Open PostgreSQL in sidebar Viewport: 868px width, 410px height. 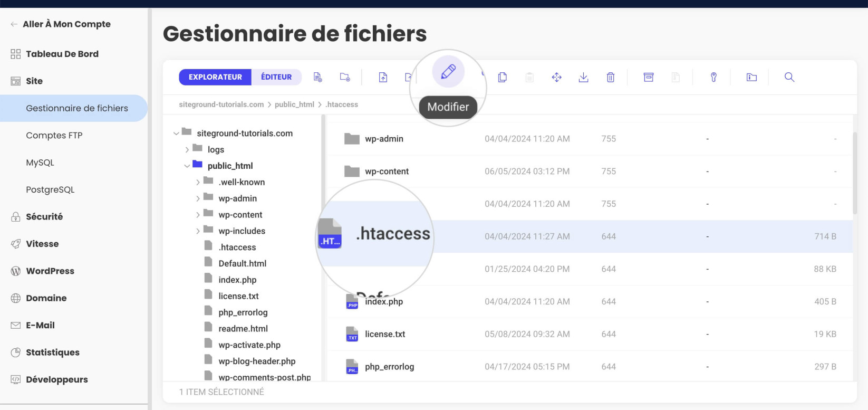pyautogui.click(x=50, y=190)
